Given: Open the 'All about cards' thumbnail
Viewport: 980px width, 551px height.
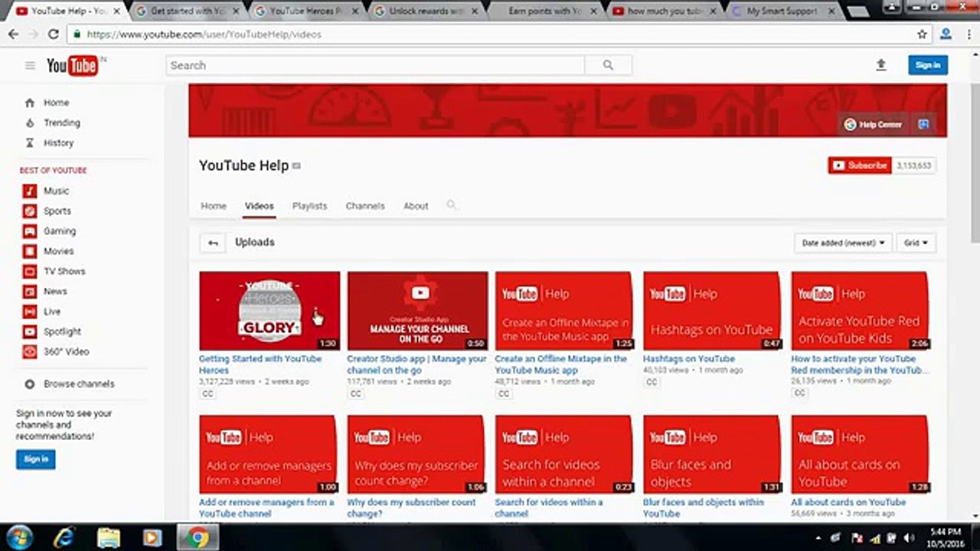Looking at the screenshot, I should 861,455.
